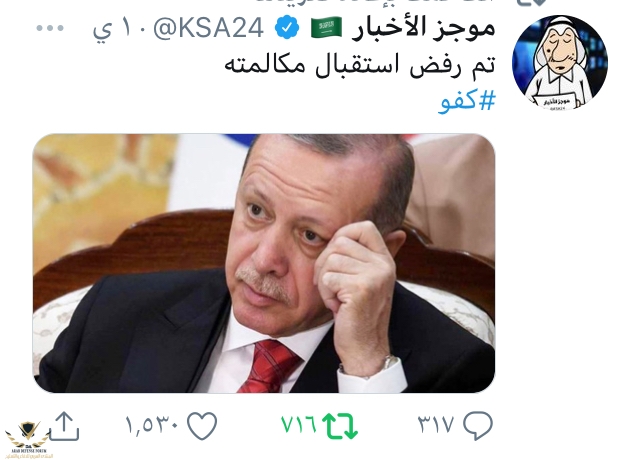
Task: Click the cropped text line above tweet header
Action: click(x=375, y=2)
